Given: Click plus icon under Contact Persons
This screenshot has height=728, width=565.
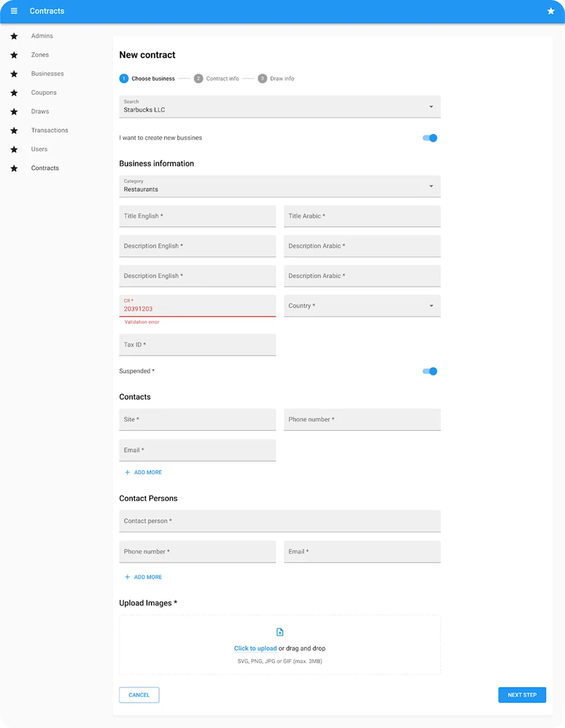Looking at the screenshot, I should click(x=127, y=577).
